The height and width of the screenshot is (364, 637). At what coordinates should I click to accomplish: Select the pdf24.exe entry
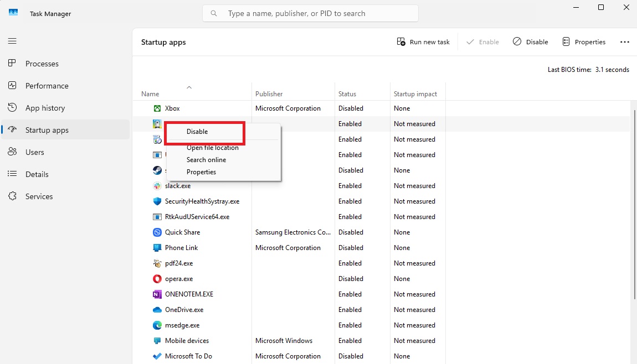point(179,263)
